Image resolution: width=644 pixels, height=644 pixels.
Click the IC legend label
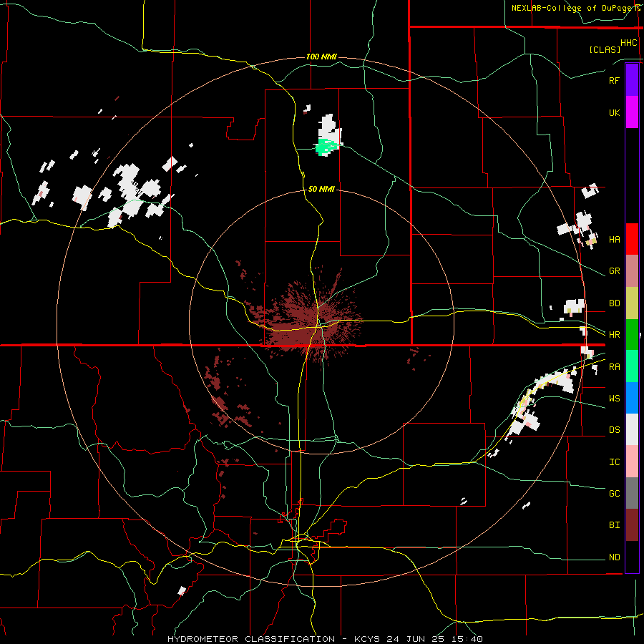pyautogui.click(x=614, y=462)
